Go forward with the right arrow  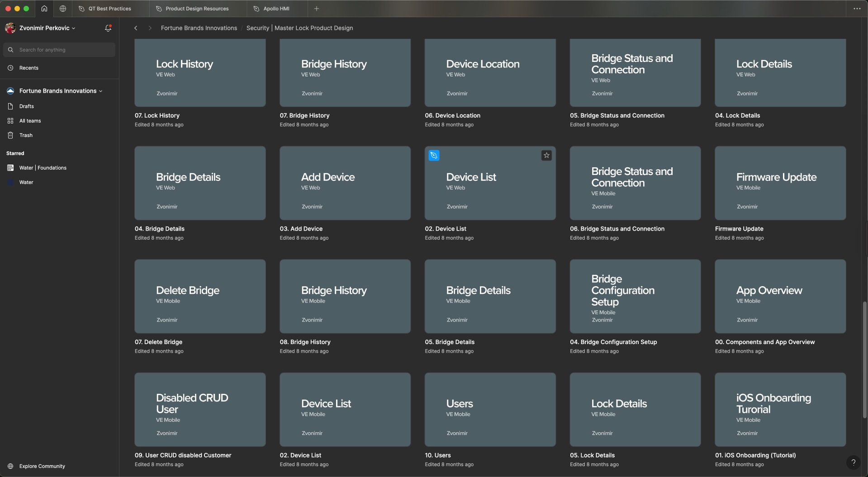[x=150, y=28]
